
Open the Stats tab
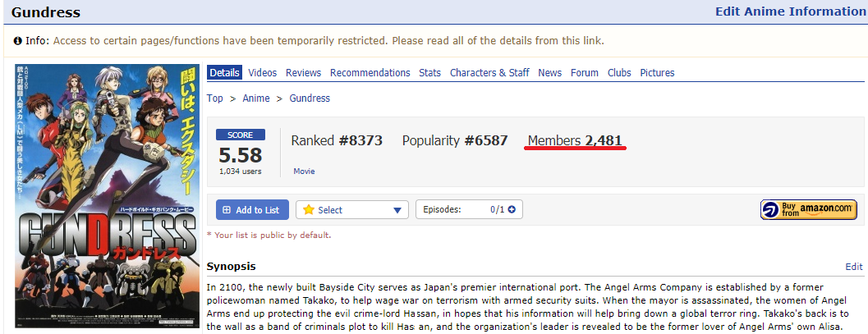pos(430,72)
